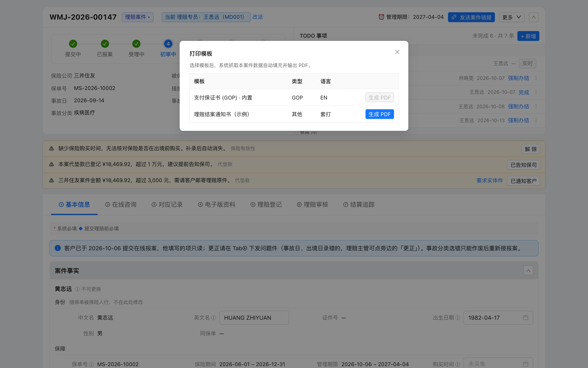The height and width of the screenshot is (368, 588).
Task: Switch to the 基本信息 tab
Action: 74,205
